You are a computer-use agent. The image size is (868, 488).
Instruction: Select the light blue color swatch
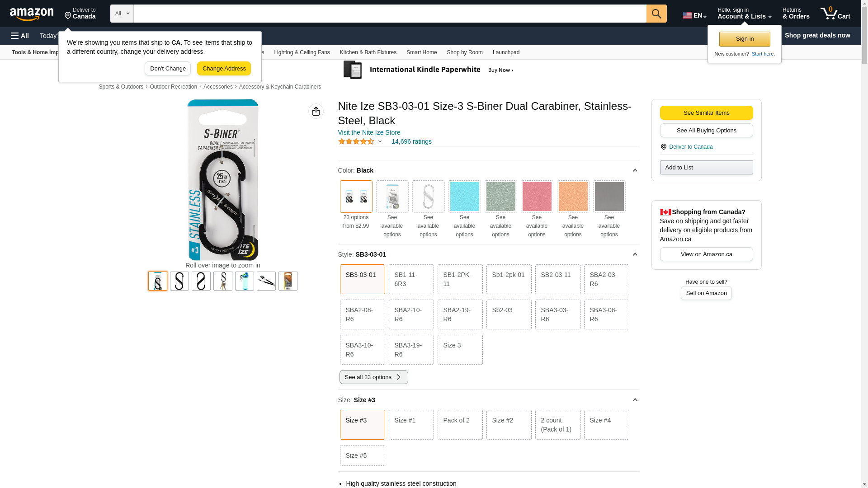click(464, 197)
